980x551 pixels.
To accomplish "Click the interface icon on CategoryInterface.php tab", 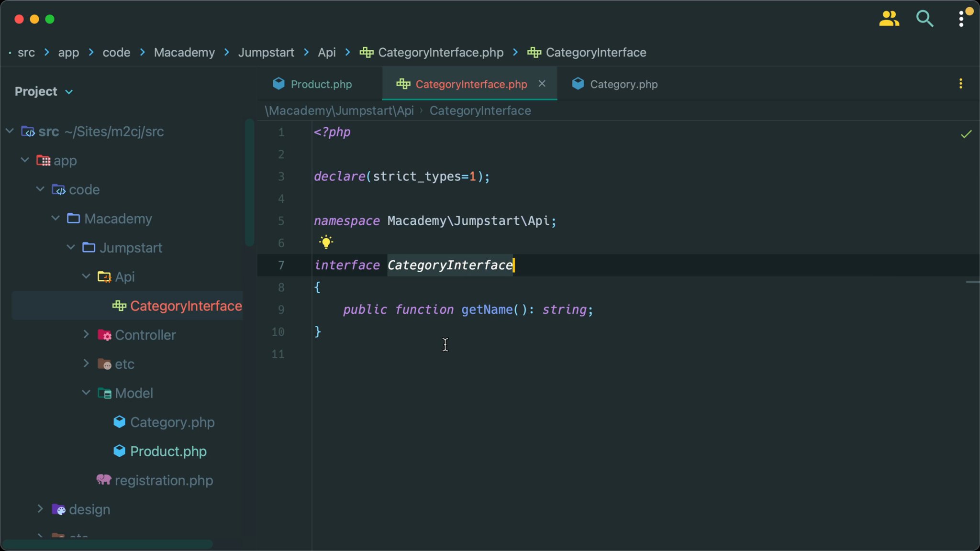I will pyautogui.click(x=403, y=84).
